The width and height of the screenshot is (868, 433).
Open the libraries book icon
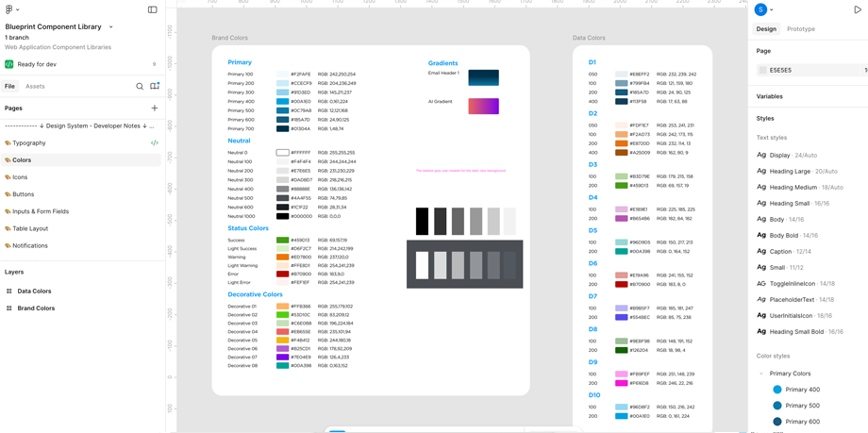click(155, 86)
